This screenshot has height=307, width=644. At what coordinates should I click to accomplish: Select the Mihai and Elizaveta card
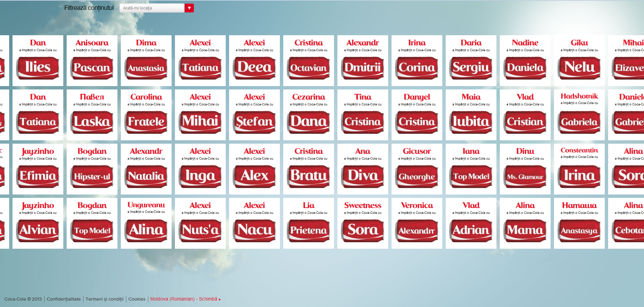coord(626,61)
